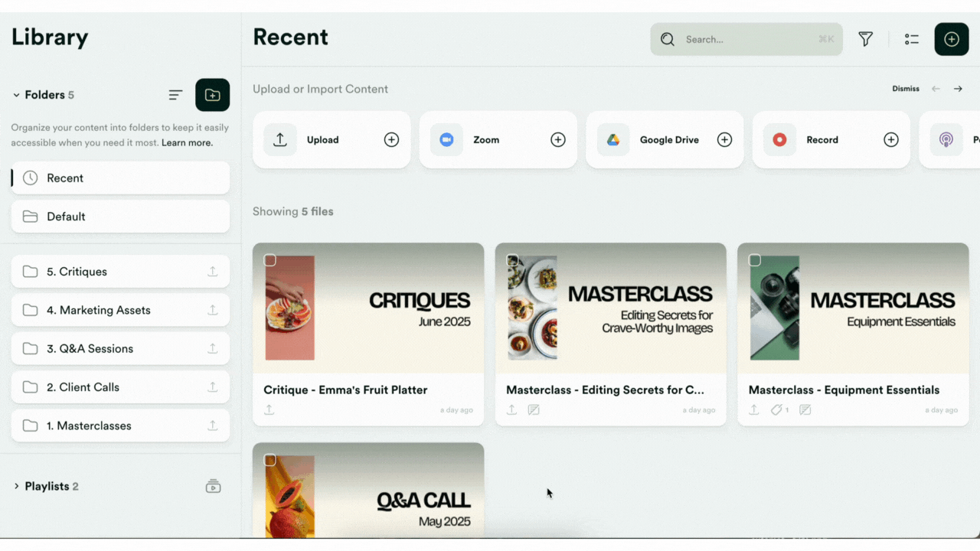980x551 pixels.
Task: Click the filter funnel icon
Action: tap(866, 39)
